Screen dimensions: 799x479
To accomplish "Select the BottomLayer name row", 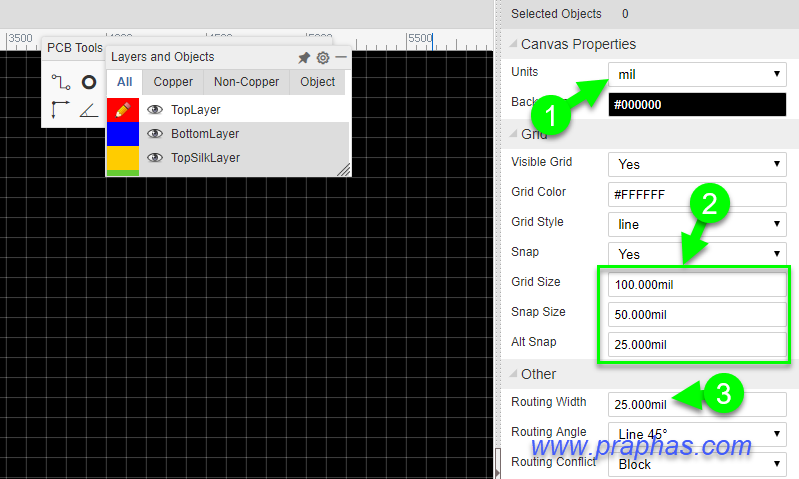I will (x=205, y=134).
